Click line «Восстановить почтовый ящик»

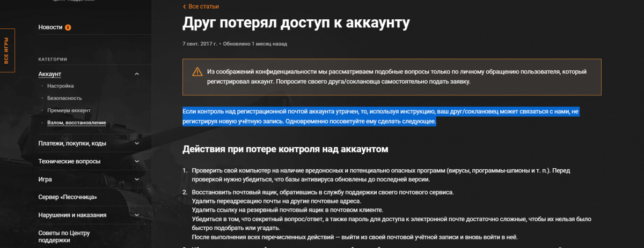coord(323,192)
